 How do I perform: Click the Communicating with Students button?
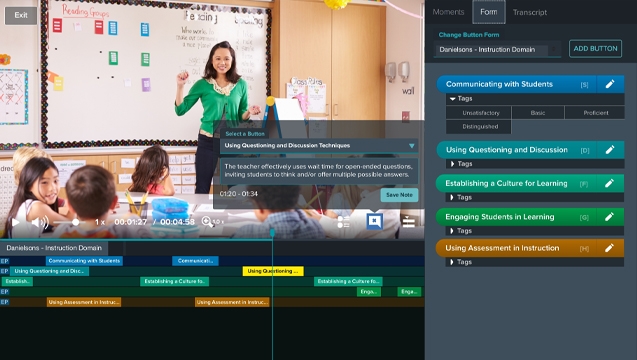(516, 84)
